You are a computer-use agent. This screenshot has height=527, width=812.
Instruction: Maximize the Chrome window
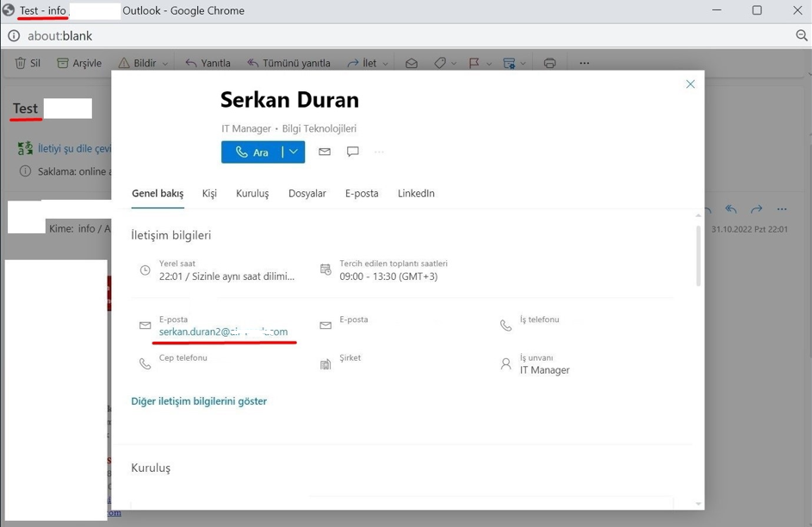[x=757, y=10]
